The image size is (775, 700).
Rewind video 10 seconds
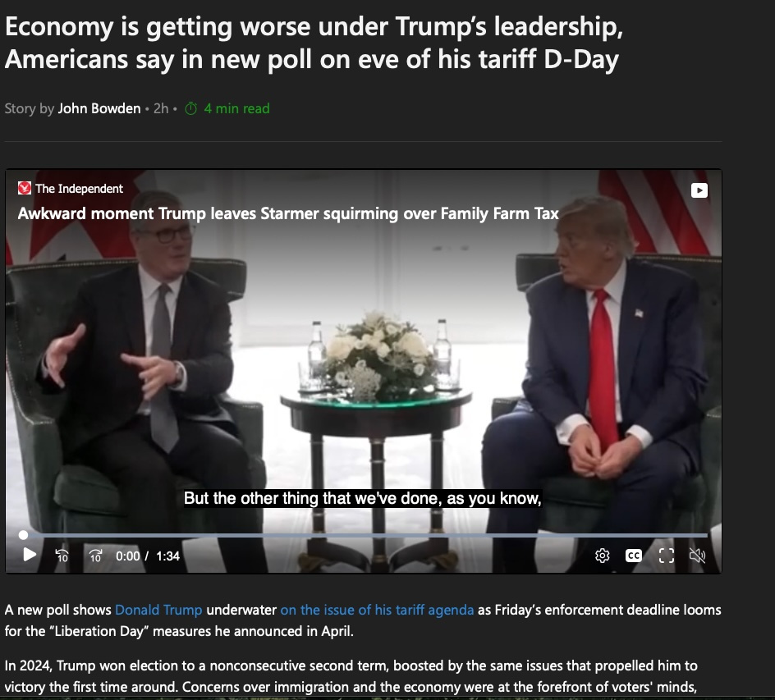coord(62,556)
